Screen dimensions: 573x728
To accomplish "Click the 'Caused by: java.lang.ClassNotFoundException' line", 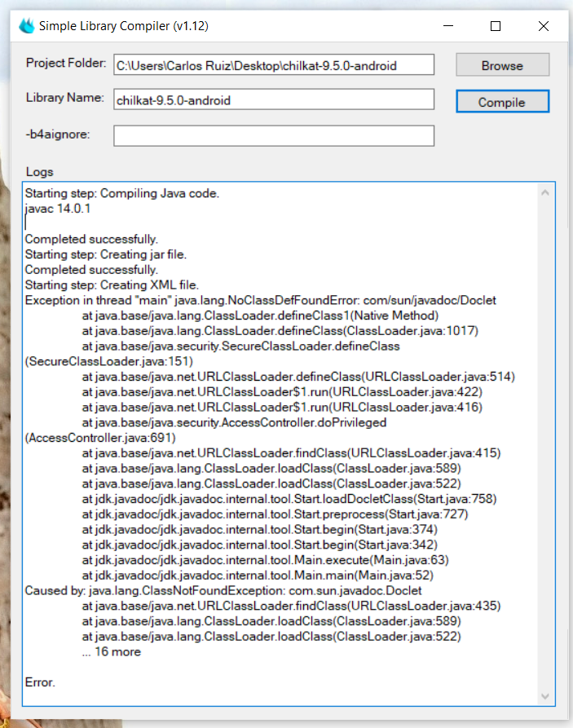I will point(223,590).
